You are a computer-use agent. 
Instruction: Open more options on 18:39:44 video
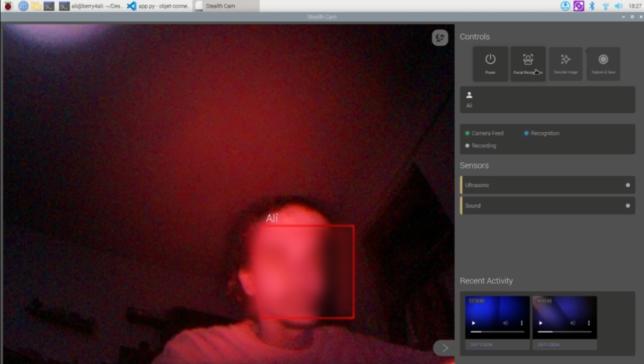[589, 323]
